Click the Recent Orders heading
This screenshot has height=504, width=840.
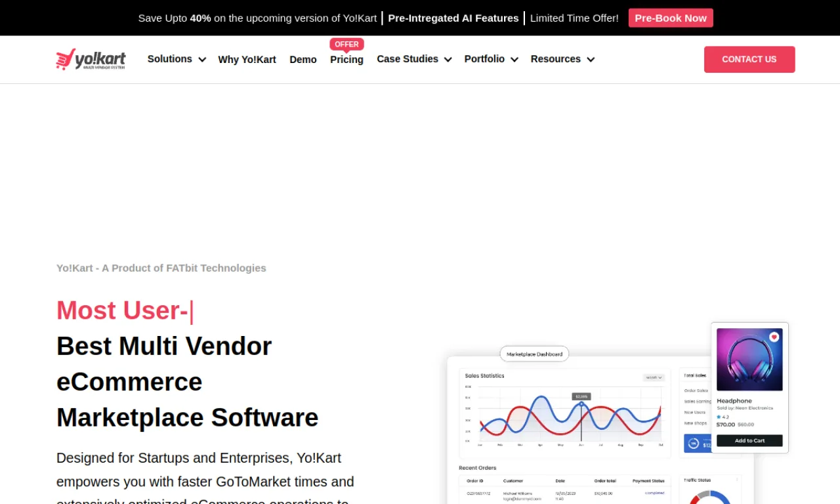[477, 468]
